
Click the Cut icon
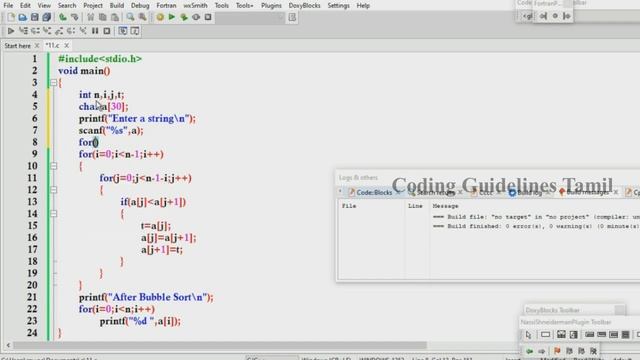[x=91, y=17]
